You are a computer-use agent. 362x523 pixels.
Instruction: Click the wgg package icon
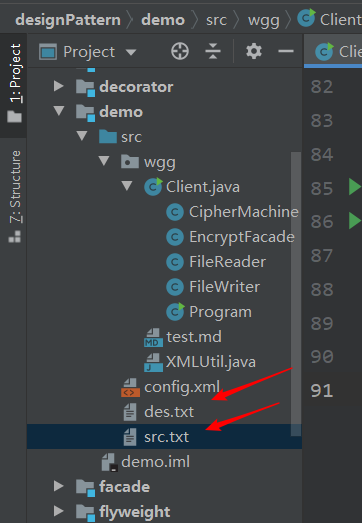pyautogui.click(x=130, y=162)
